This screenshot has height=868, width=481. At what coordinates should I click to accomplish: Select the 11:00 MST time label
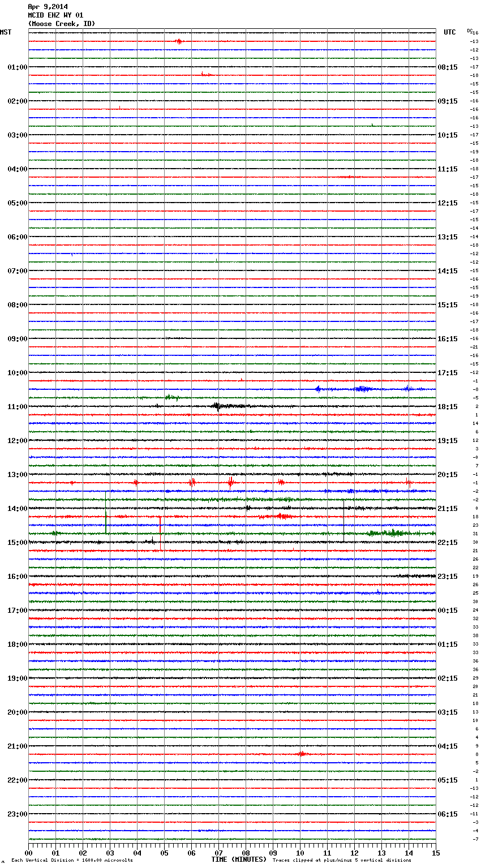[x=18, y=407]
